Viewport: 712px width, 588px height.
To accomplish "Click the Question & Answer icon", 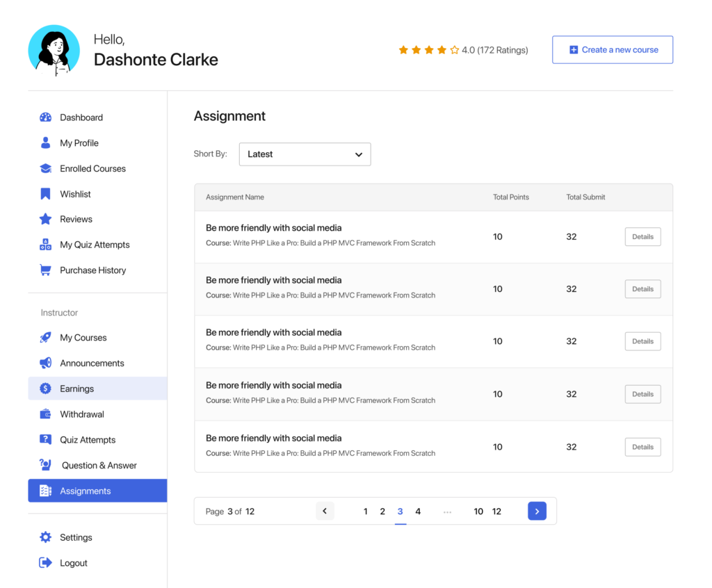I will coord(45,465).
